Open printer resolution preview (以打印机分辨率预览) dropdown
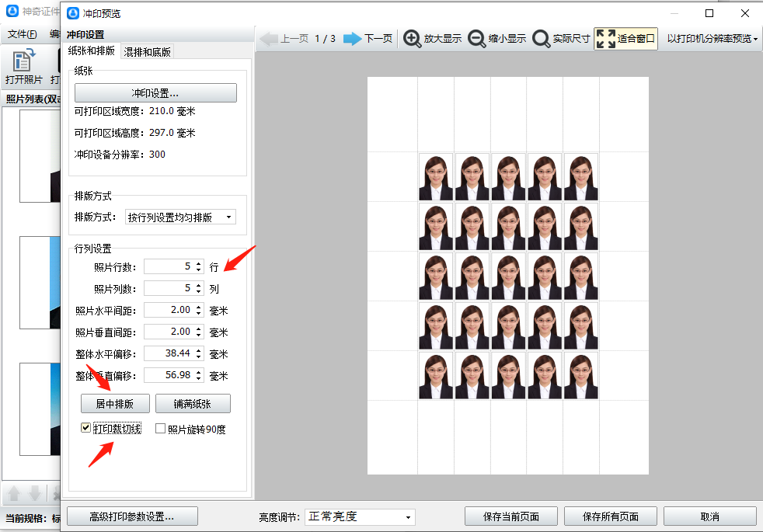Screen dimensions: 763x532 coord(712,39)
